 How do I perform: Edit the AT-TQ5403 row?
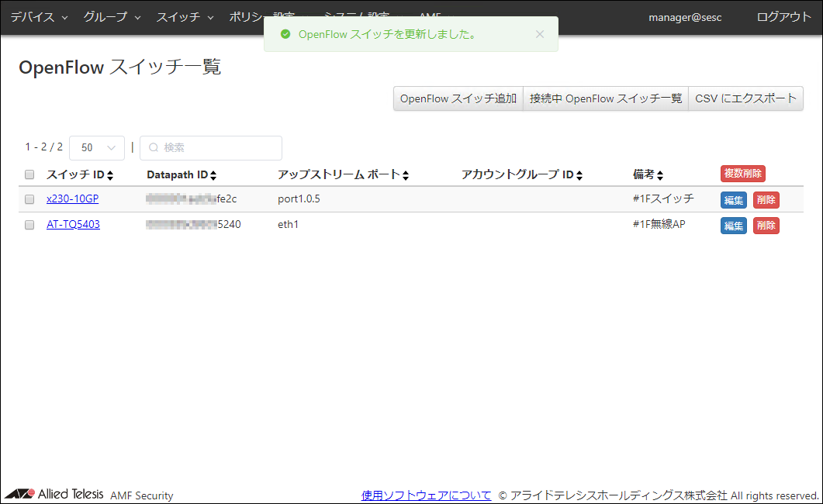(x=733, y=226)
